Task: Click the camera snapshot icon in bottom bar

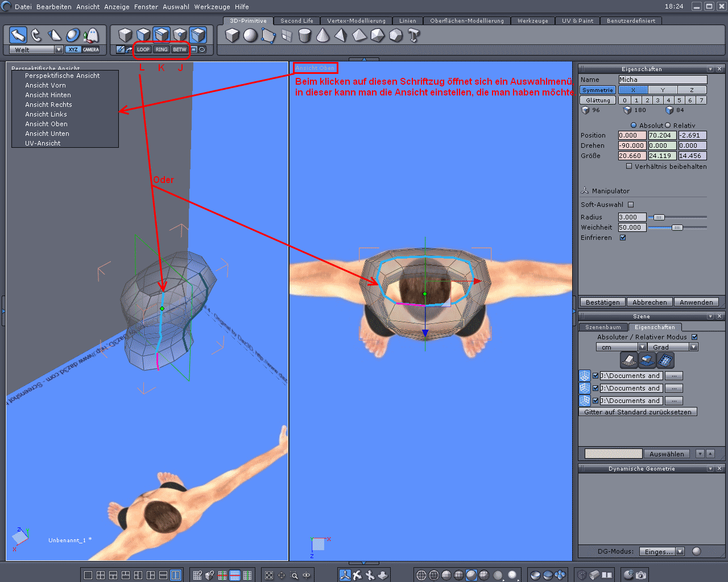Action: (x=641, y=575)
